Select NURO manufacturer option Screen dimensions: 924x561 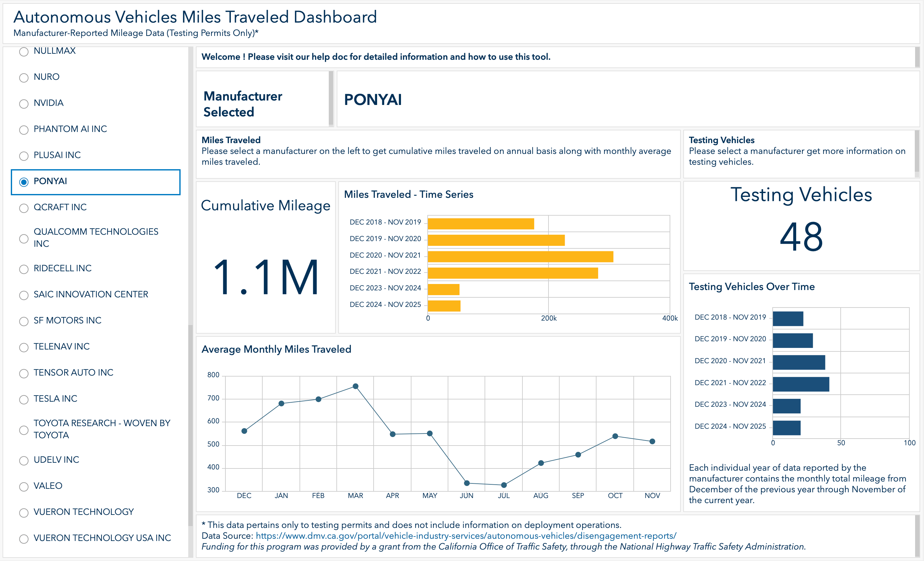point(24,77)
